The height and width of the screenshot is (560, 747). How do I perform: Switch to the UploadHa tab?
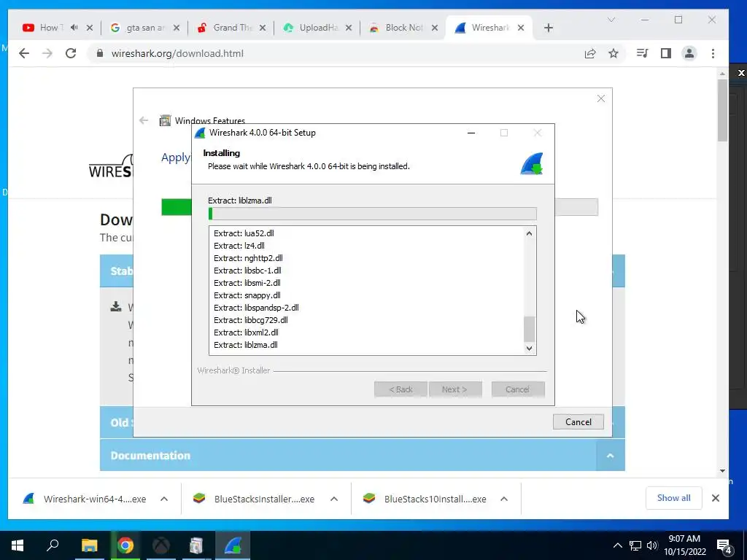click(317, 28)
